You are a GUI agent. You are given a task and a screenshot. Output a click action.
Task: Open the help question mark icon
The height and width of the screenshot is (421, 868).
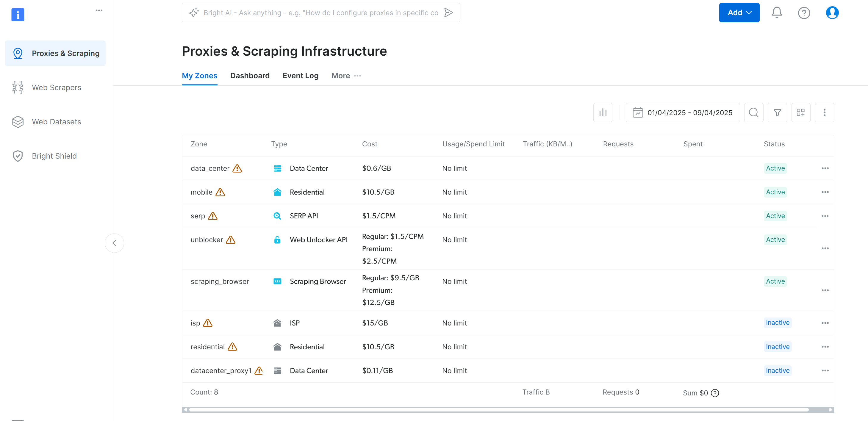click(804, 12)
